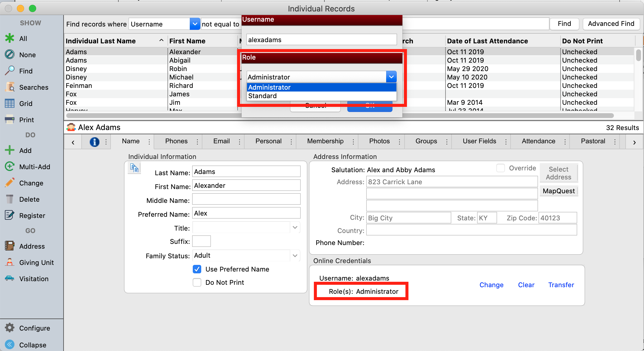644x351 pixels.
Task: Click the Advanced Find button
Action: coord(611,24)
